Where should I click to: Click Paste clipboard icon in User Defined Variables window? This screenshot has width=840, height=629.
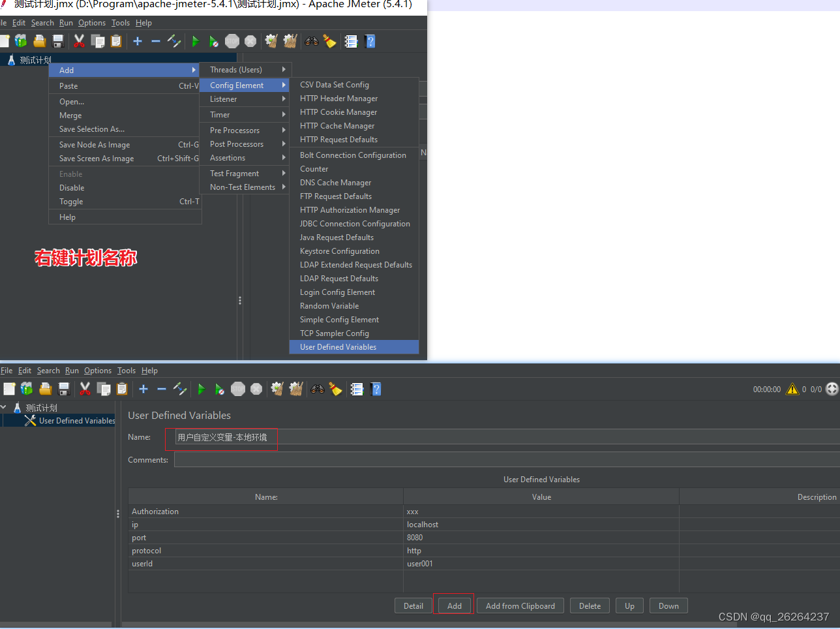(121, 389)
